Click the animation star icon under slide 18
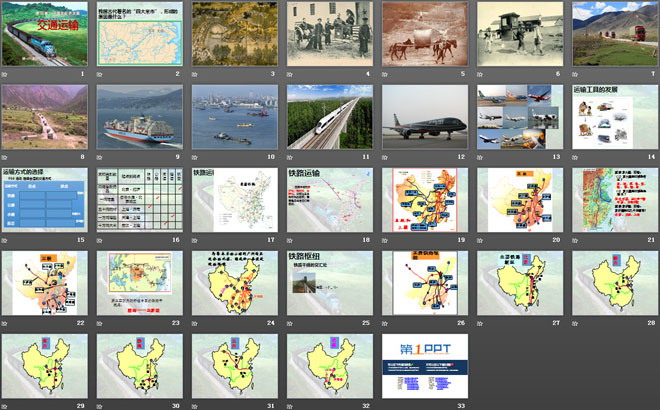The width and height of the screenshot is (660, 410). coord(290,241)
